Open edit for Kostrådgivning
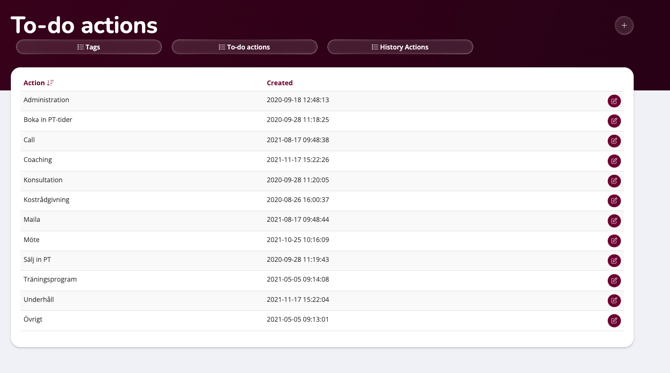 614,201
